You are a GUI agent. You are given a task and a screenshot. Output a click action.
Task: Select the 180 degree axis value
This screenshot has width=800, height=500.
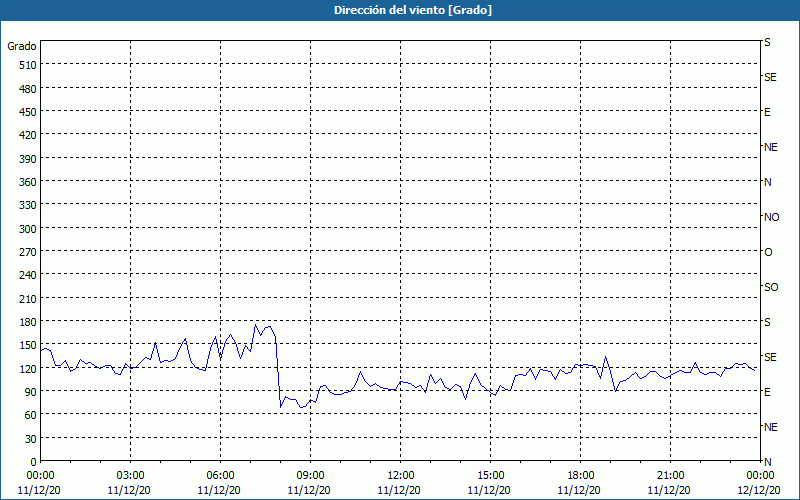tap(28, 322)
